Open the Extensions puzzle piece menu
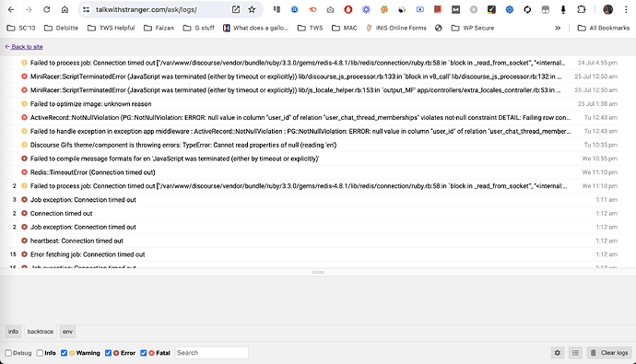636x364 pixels. 582,9
